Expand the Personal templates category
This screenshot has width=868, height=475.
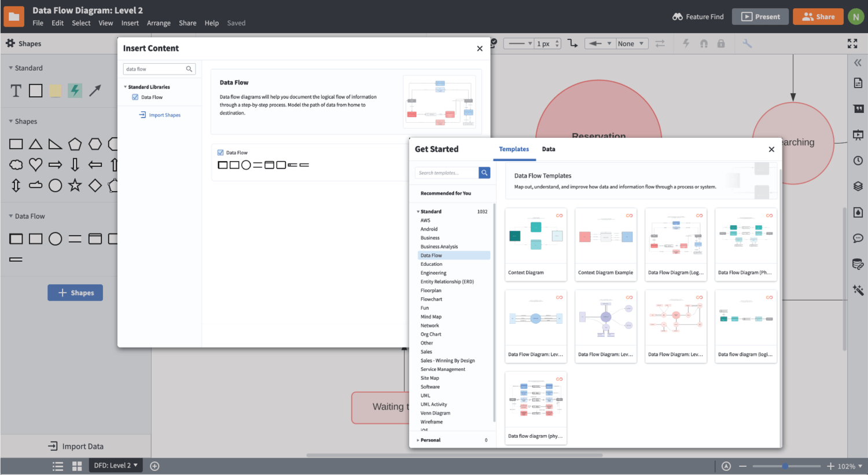click(x=418, y=440)
